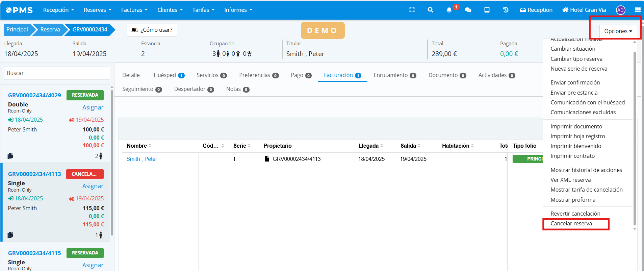Open the apps grid icon

click(638, 10)
